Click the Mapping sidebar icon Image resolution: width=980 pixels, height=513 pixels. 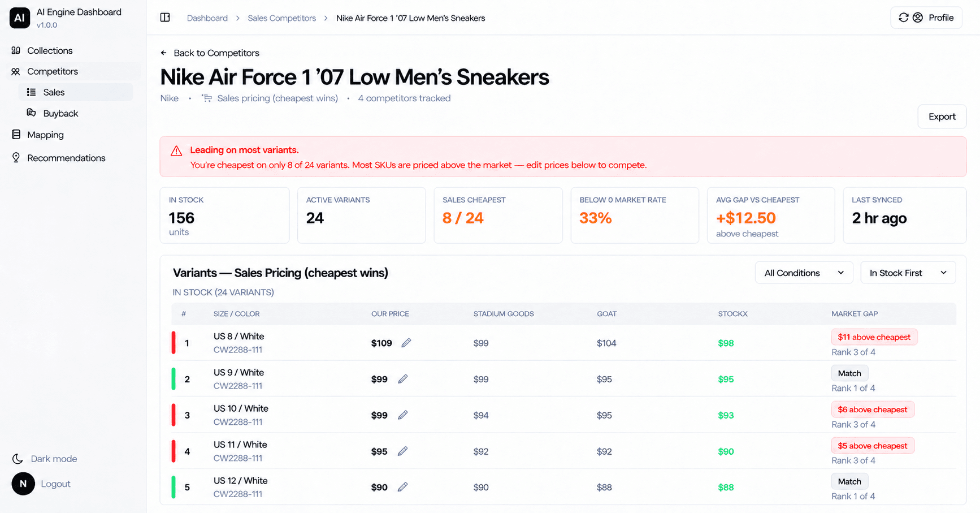point(16,135)
